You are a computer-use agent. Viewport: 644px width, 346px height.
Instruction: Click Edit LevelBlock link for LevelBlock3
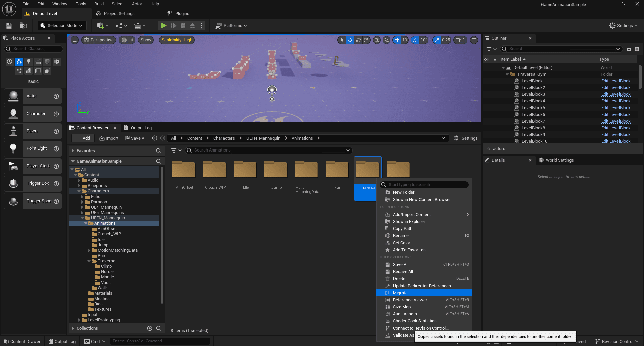click(616, 94)
